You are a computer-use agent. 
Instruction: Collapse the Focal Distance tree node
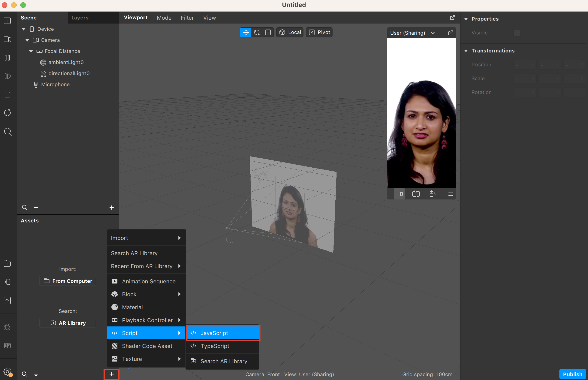[x=31, y=51]
